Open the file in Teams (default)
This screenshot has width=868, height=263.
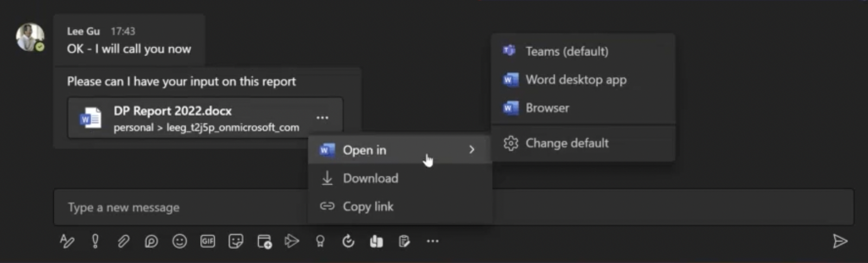(x=583, y=51)
